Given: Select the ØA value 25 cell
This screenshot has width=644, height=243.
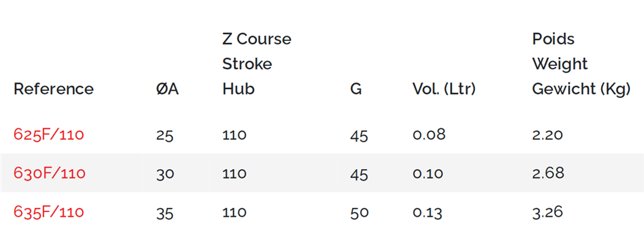Looking at the screenshot, I should (165, 136).
